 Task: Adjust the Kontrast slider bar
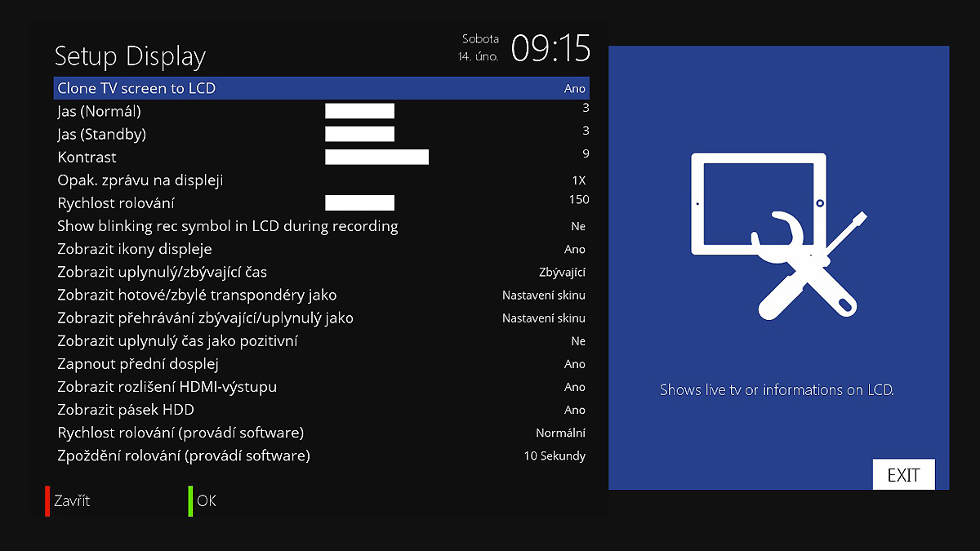pos(376,157)
